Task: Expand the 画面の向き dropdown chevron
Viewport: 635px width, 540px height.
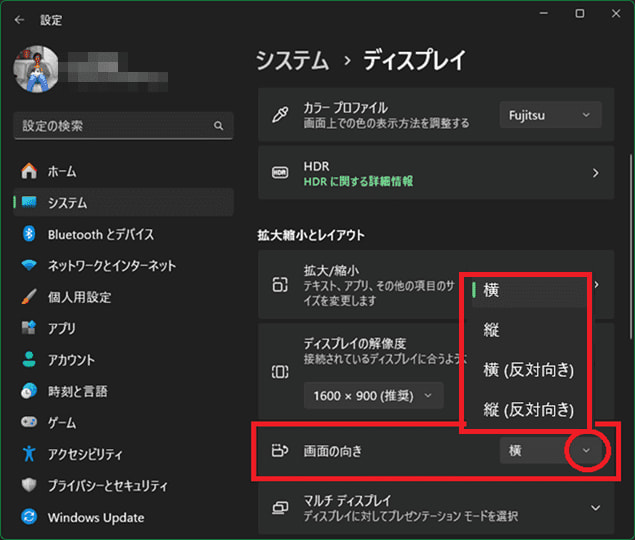Action: coord(586,451)
